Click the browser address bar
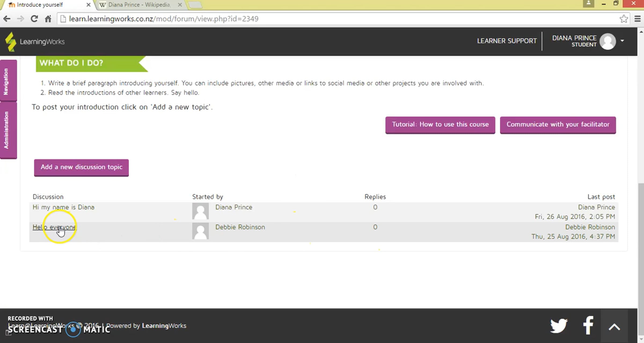The height and width of the screenshot is (343, 644). click(x=322, y=19)
